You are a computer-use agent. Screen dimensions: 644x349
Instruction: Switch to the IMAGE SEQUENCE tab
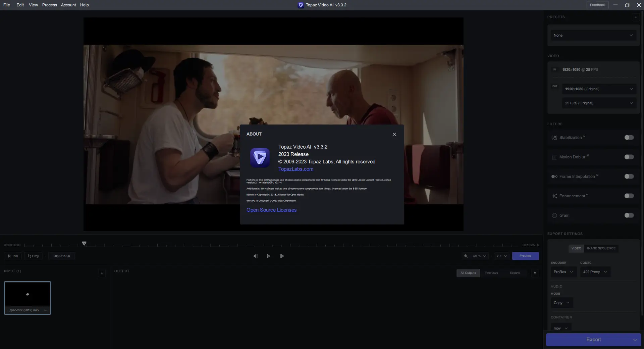pos(601,248)
